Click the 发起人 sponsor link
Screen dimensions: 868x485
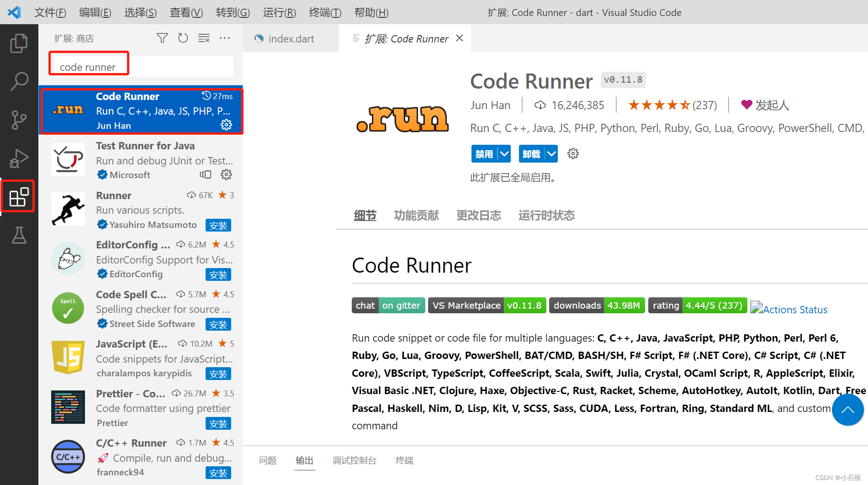point(765,105)
